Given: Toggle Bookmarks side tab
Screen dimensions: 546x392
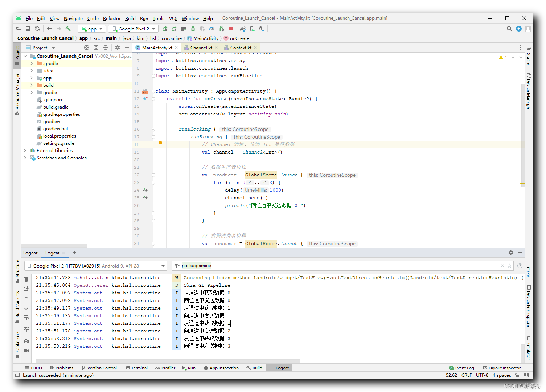Looking at the screenshot, I should (x=17, y=345).
